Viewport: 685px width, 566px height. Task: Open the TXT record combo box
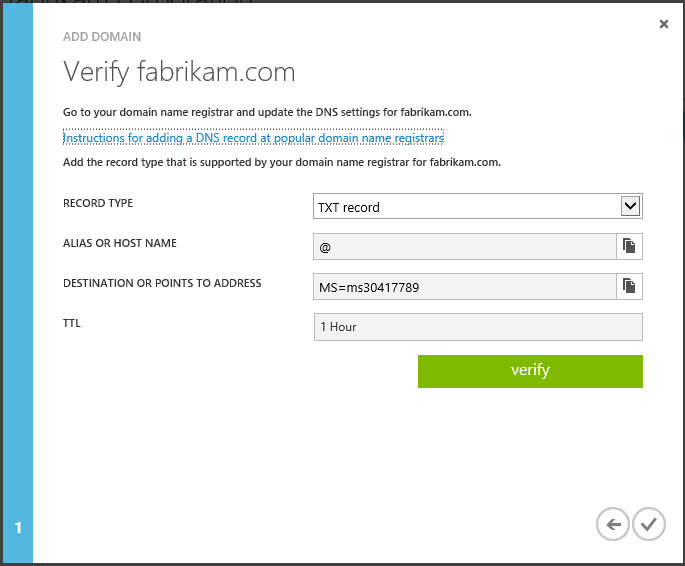pos(466,207)
